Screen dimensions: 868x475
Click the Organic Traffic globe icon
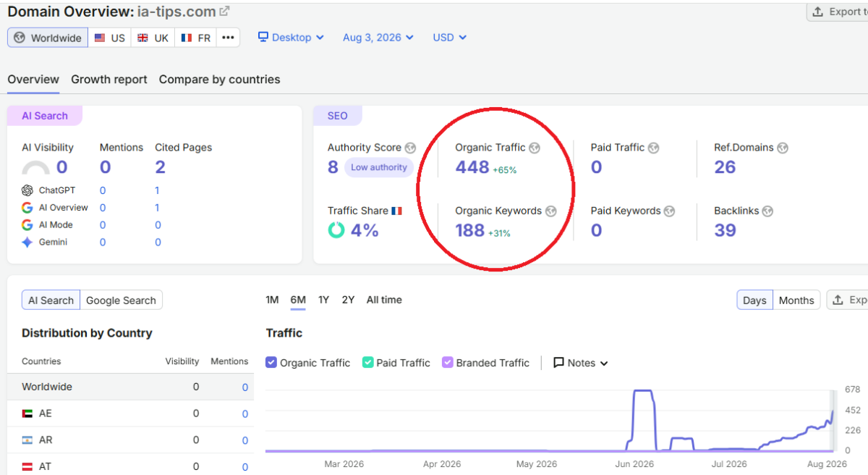535,148
